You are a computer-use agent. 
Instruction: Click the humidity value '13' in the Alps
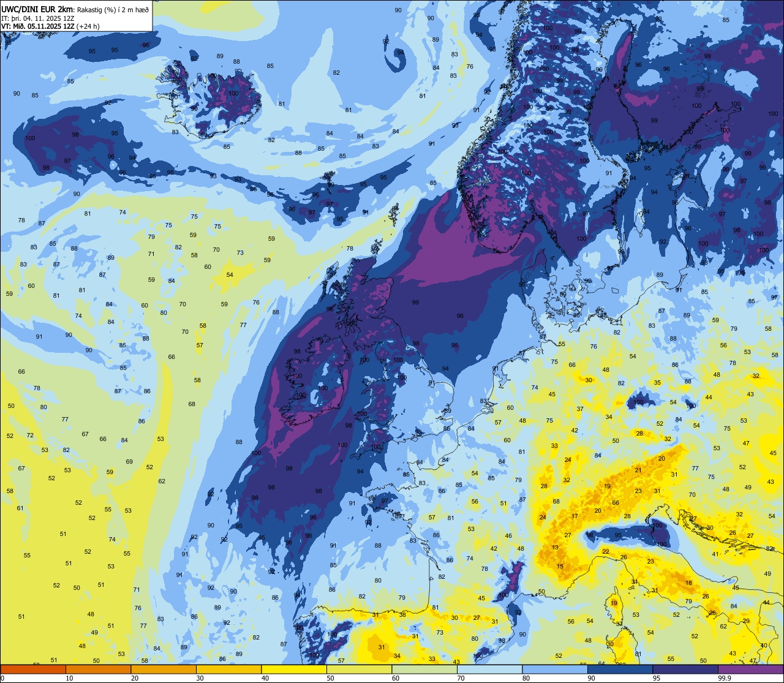coord(555,548)
